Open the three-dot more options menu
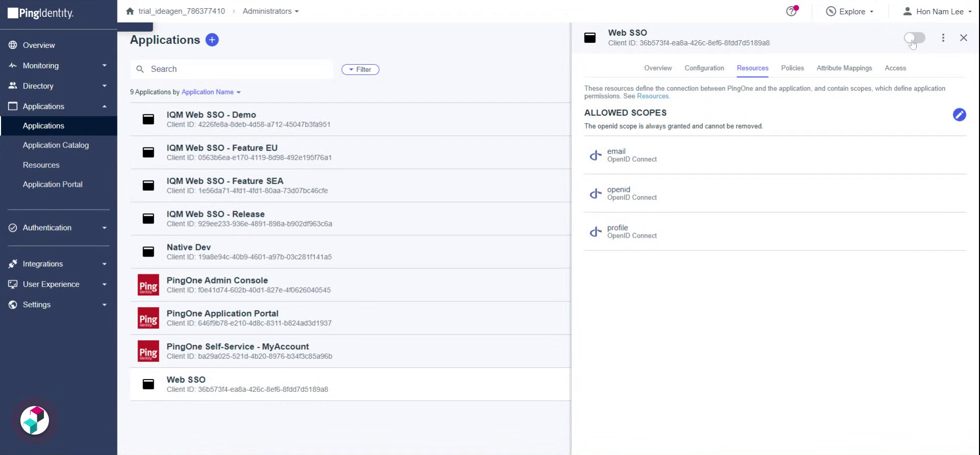The height and width of the screenshot is (455, 980). coord(943,38)
